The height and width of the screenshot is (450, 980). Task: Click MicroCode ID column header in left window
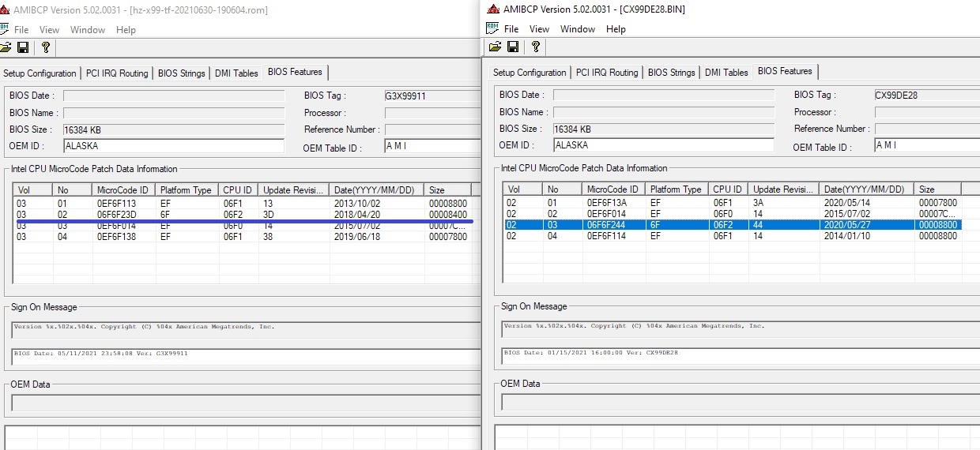[x=123, y=190]
